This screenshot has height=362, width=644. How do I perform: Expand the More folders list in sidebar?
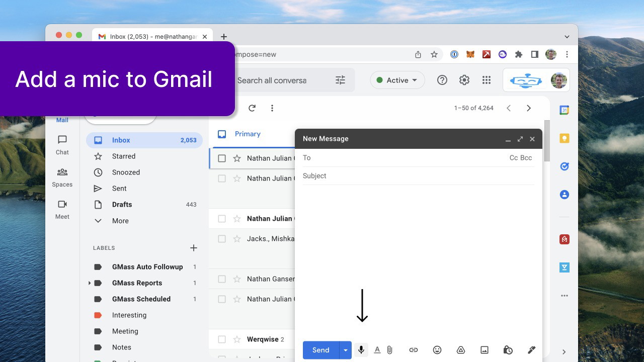pos(120,221)
